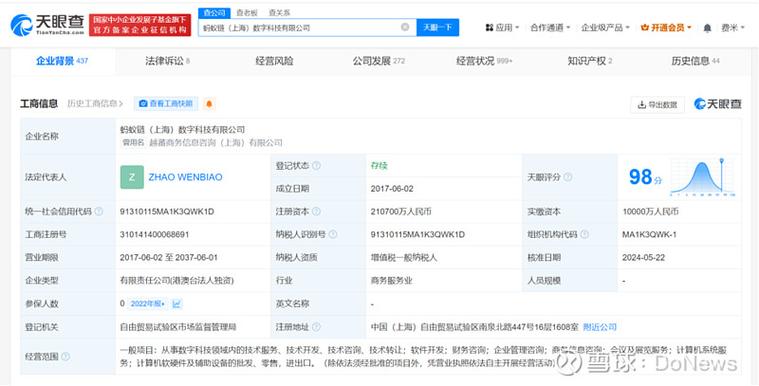Click the 商务服务业 industry value
Image resolution: width=759 pixels, height=386 pixels.
tap(391, 280)
